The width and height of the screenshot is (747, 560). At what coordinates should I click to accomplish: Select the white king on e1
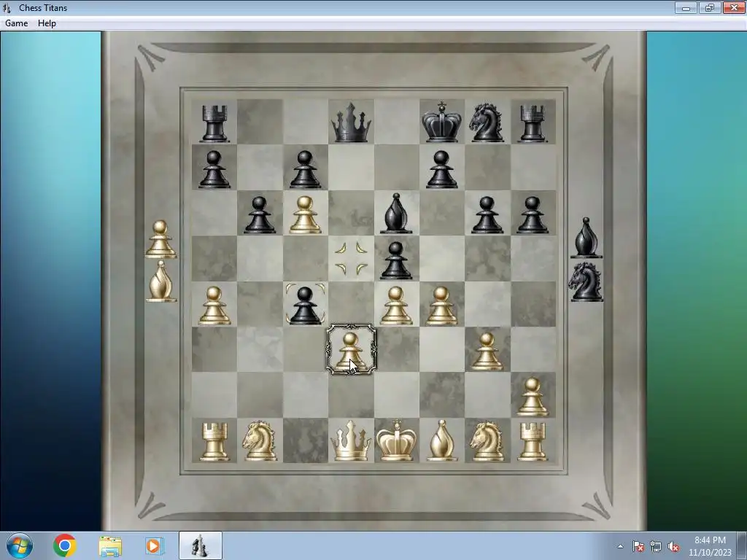[396, 440]
